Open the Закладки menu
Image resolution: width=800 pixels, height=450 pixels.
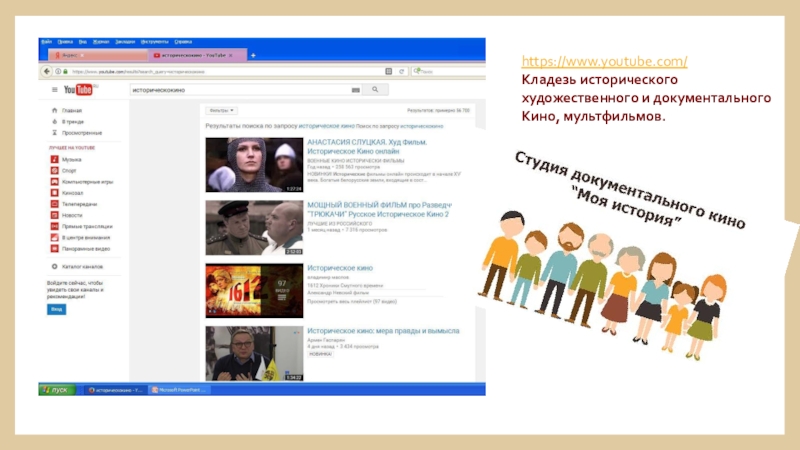[125, 42]
